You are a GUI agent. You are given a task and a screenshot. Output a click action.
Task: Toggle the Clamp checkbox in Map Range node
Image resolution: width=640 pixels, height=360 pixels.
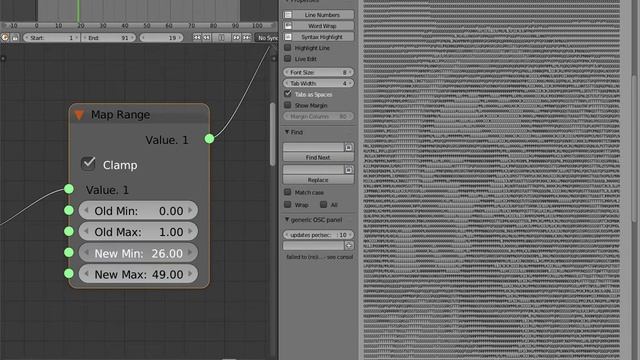click(x=88, y=164)
